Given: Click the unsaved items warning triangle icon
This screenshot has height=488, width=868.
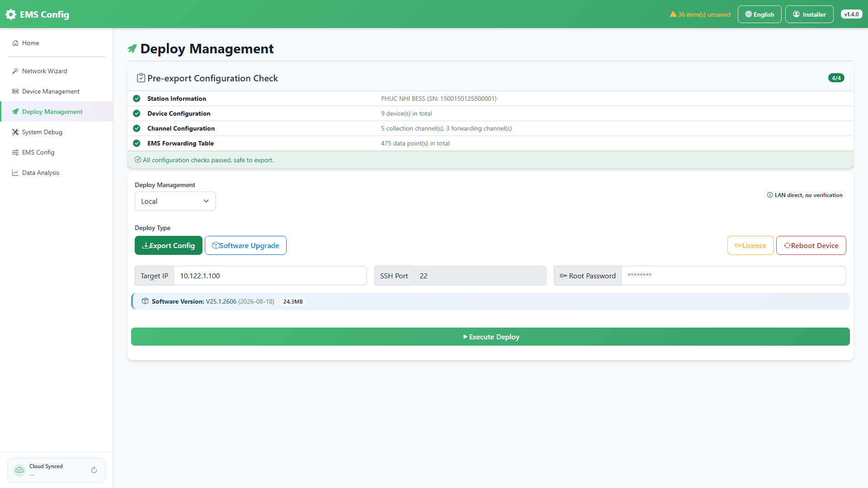Looking at the screenshot, I should [673, 14].
